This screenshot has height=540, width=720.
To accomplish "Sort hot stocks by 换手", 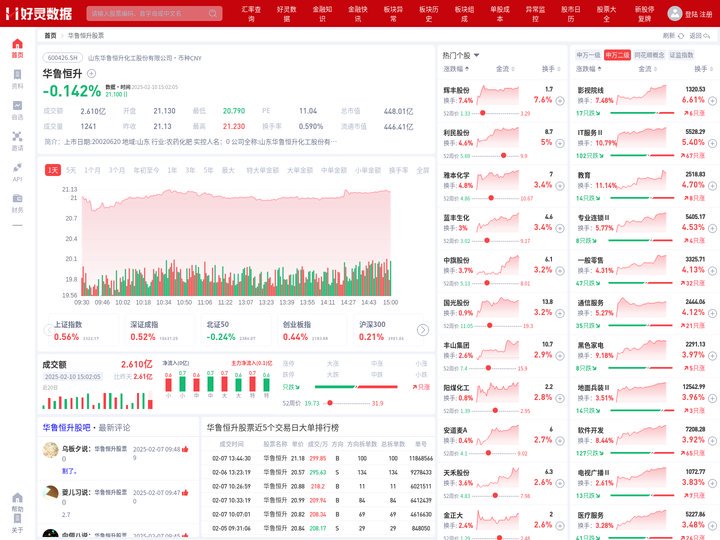I will 551,69.
